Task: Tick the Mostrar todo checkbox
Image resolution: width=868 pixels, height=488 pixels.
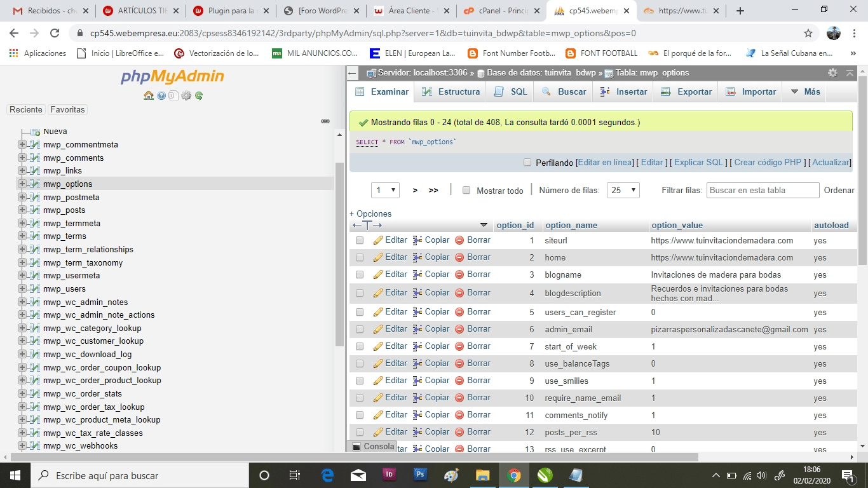Action: (466, 190)
